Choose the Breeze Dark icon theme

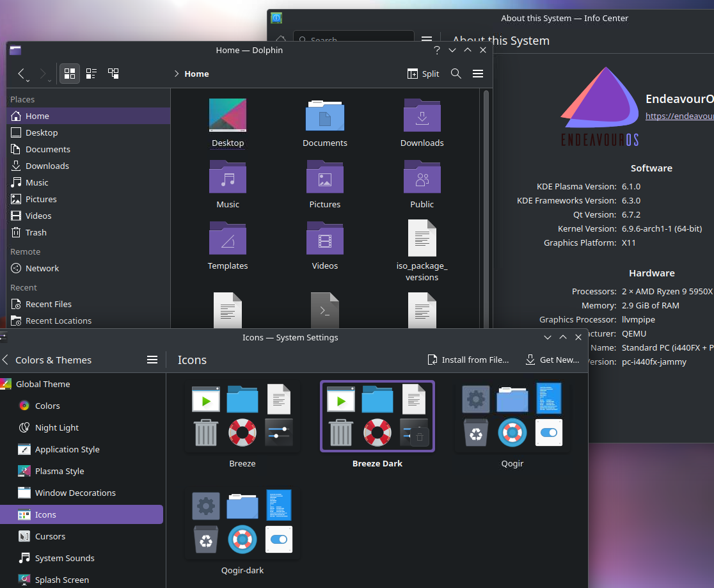pyautogui.click(x=377, y=417)
